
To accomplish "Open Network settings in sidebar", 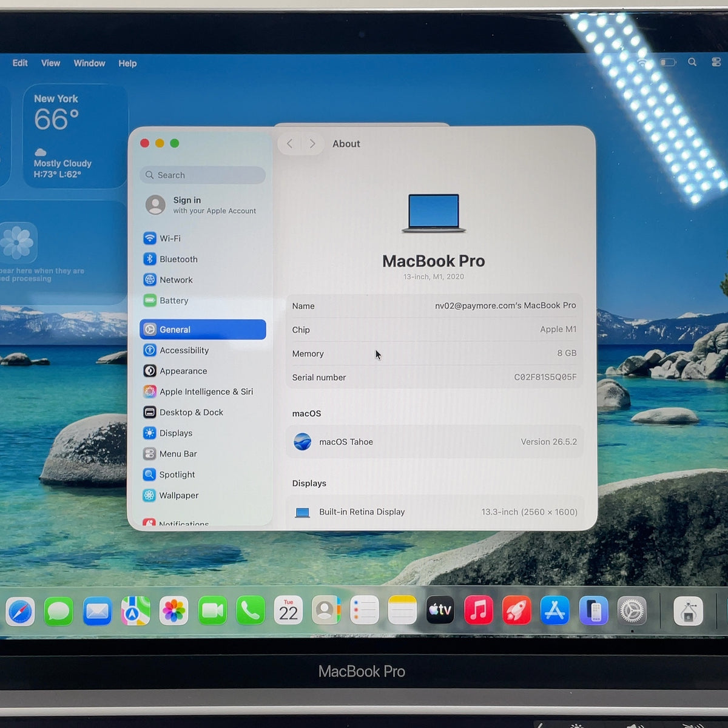I will [x=203, y=280].
